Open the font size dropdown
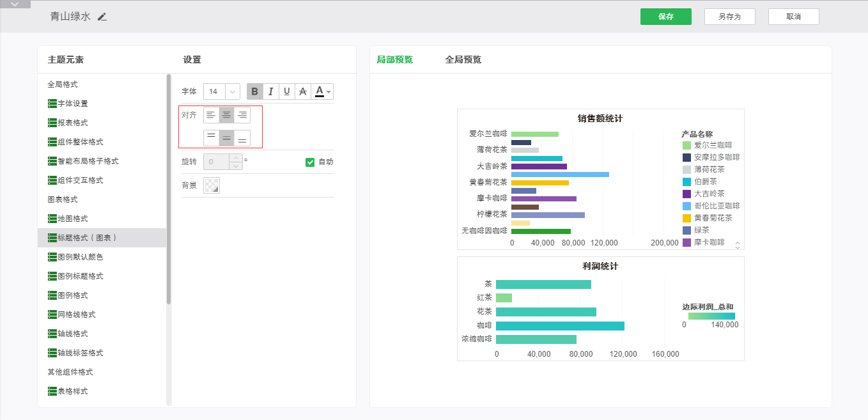 click(x=232, y=91)
